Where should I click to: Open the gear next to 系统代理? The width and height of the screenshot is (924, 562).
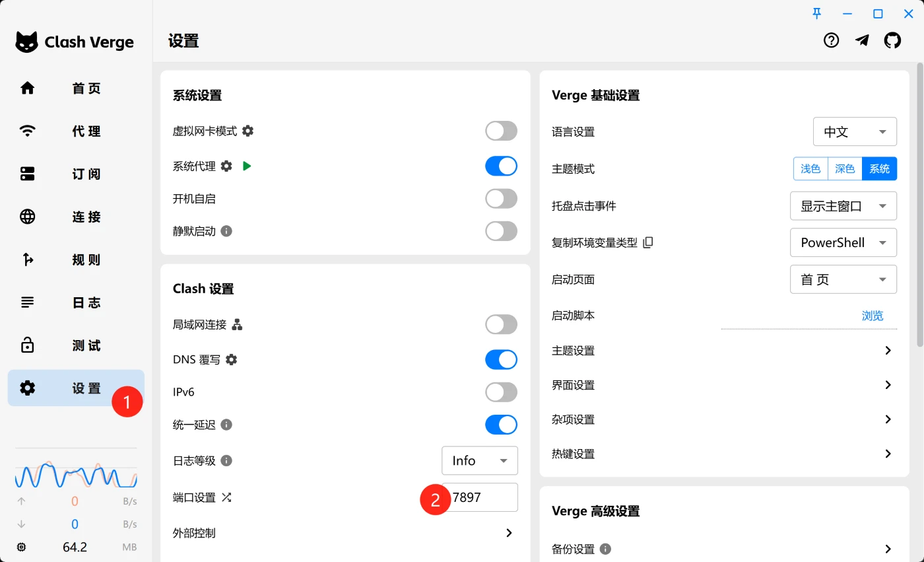[226, 166]
